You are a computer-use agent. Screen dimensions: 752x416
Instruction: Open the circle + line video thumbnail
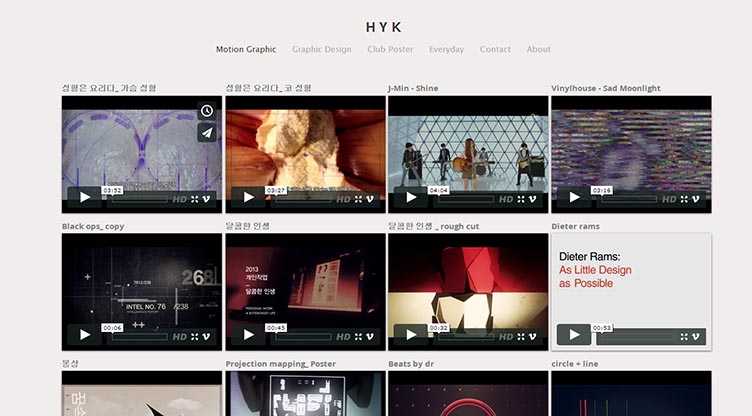631,393
